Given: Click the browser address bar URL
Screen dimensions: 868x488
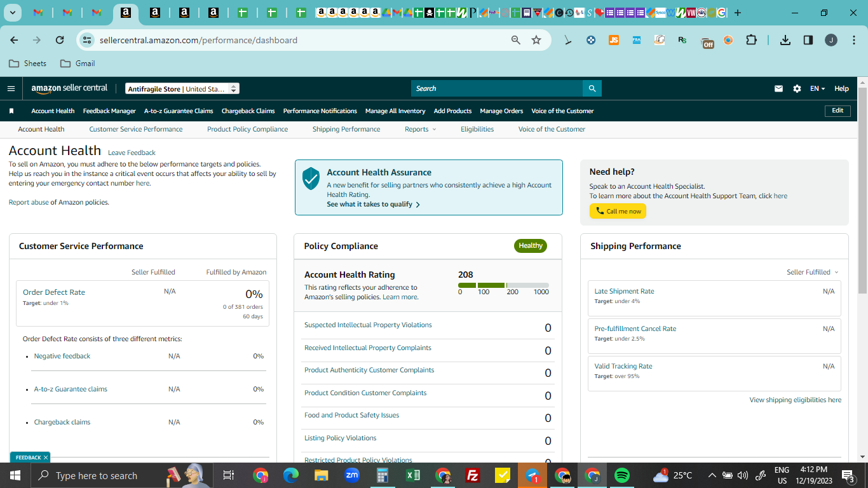Looking at the screenshot, I should (x=198, y=40).
